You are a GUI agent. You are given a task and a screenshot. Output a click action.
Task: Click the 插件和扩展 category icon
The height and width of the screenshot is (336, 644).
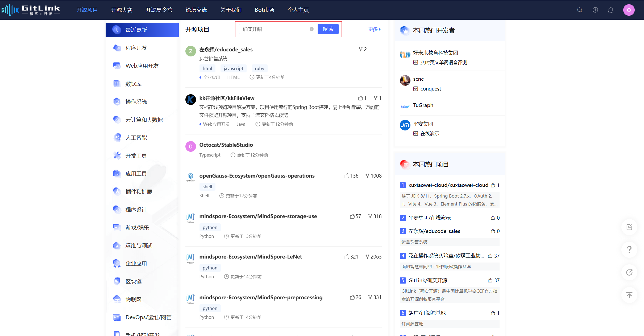click(x=117, y=192)
